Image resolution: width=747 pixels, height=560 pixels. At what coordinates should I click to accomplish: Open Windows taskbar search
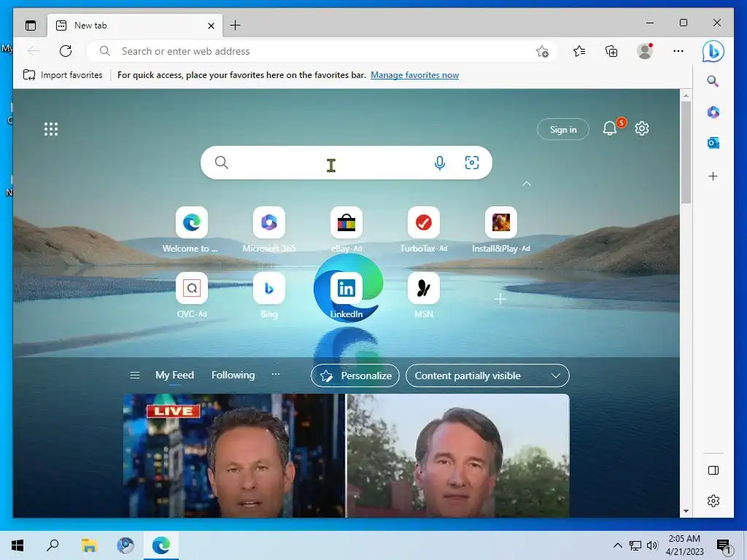53,545
